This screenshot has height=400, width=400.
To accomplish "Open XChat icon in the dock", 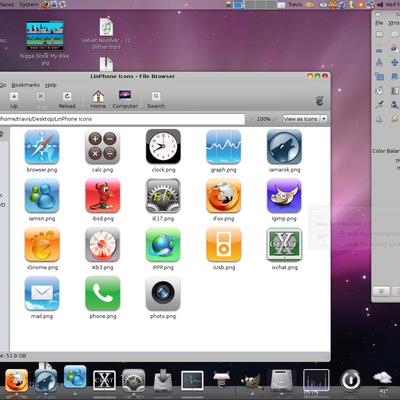I will 104,380.
